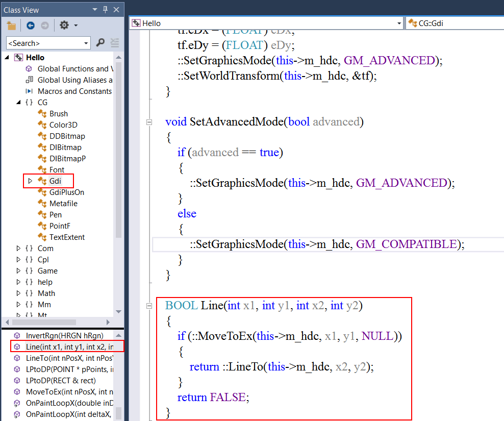Expand the Math namespace
The image size is (504, 421).
(x=18, y=293)
